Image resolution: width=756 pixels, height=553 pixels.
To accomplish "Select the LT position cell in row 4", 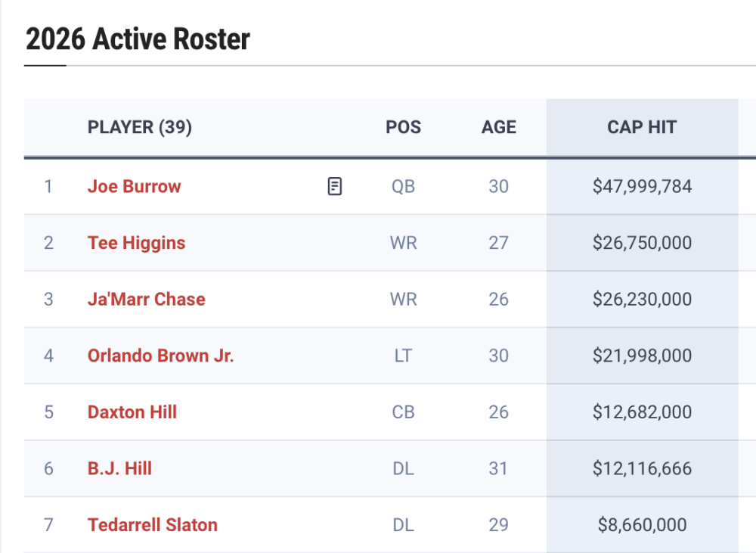I will [x=403, y=356].
